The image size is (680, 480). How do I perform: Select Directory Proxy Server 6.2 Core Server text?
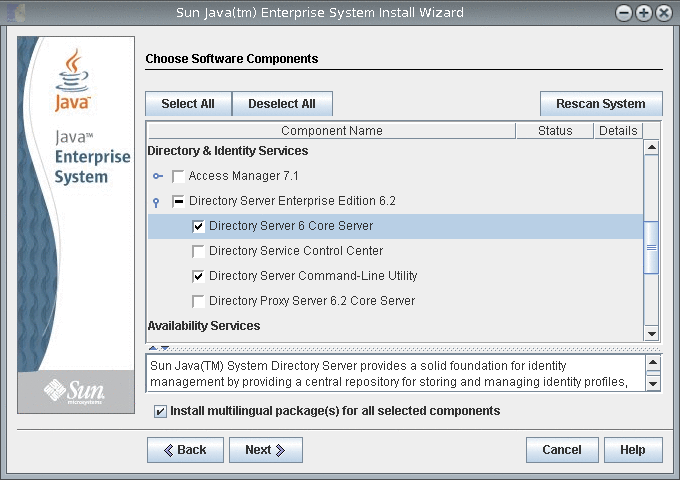(x=312, y=301)
